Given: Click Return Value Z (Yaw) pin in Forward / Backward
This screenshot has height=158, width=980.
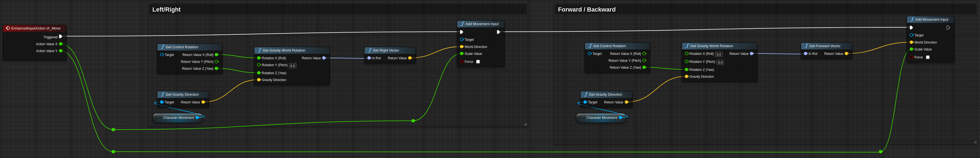Looking at the screenshot, I should point(644,67).
